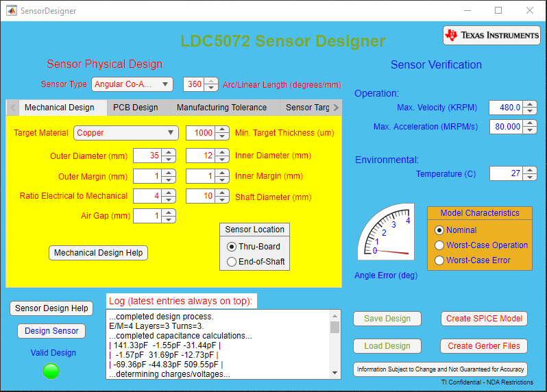Click the green Valid Design indicator light
Screen dimensions: 547x392
coord(51,371)
